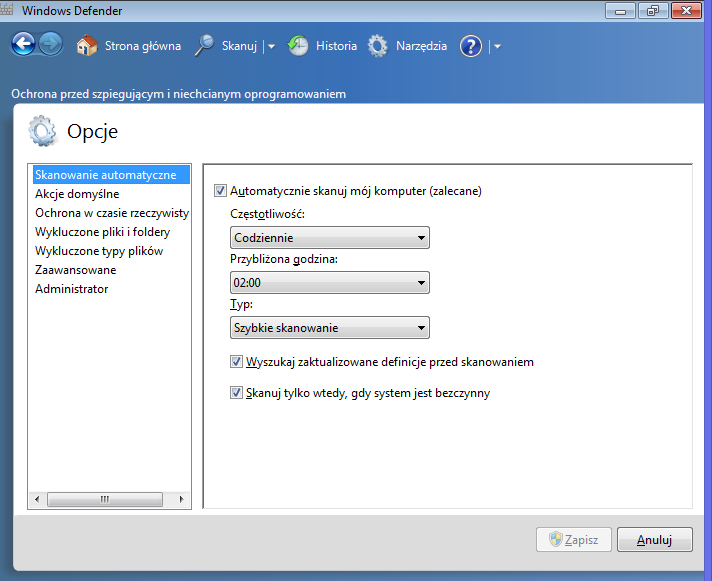Expand the Help options arrow
The height and width of the screenshot is (581, 712).
click(x=497, y=46)
